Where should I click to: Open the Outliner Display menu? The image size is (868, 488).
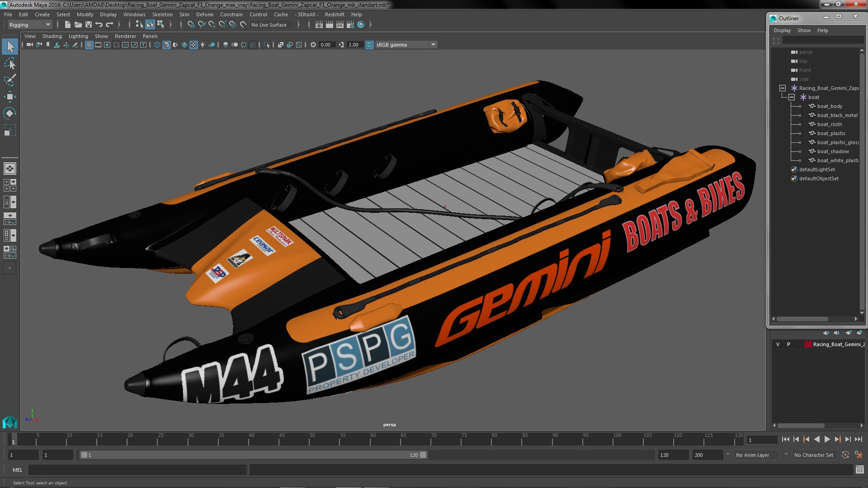782,30
